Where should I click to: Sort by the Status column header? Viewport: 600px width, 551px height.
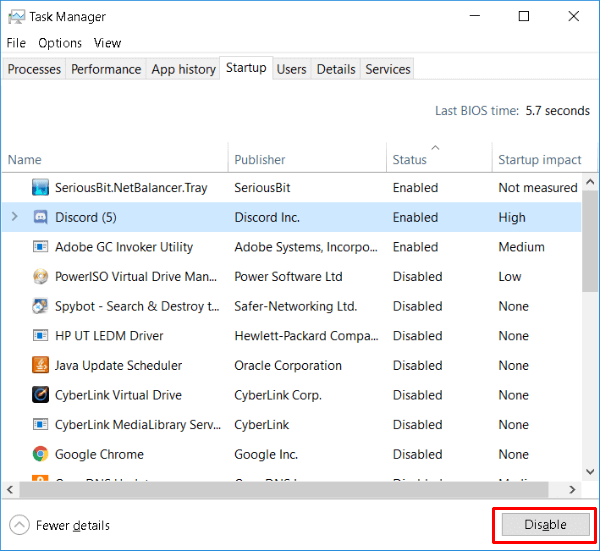click(439, 157)
